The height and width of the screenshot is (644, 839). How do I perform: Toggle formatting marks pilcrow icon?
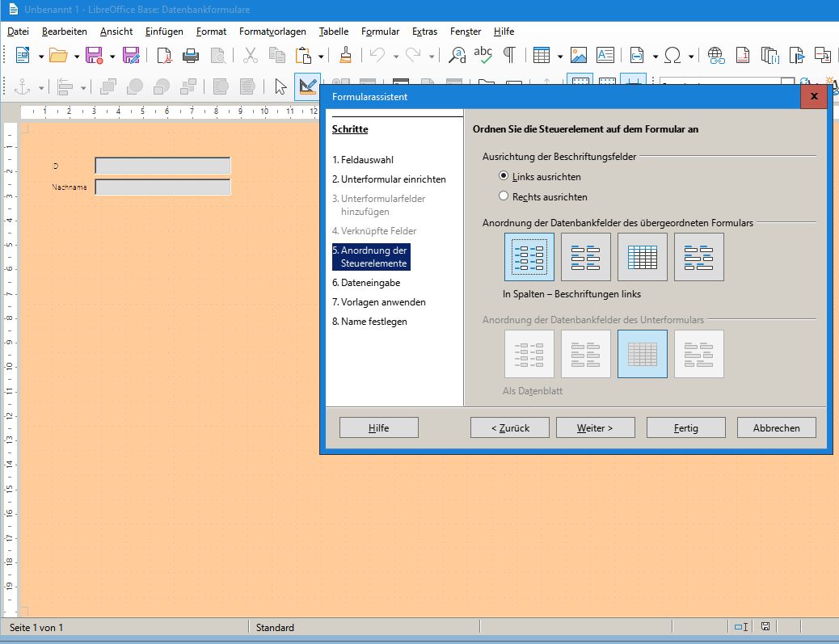(510, 55)
